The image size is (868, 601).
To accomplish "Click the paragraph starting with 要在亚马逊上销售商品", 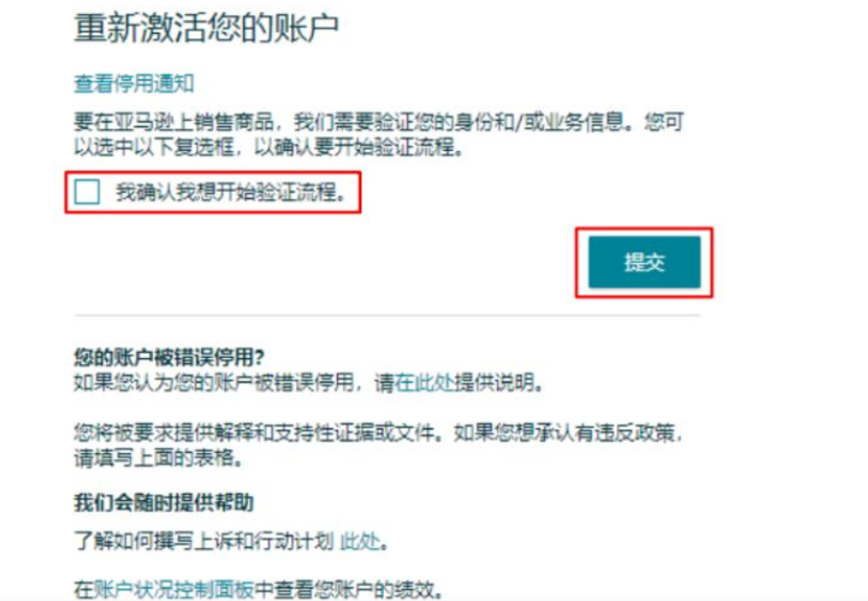I will [380, 134].
